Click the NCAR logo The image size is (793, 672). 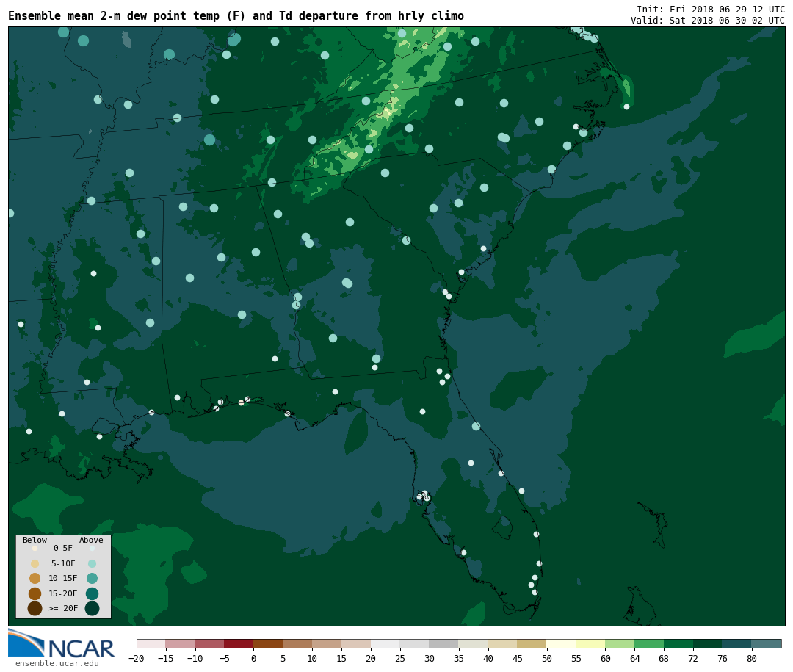pyautogui.click(x=62, y=644)
